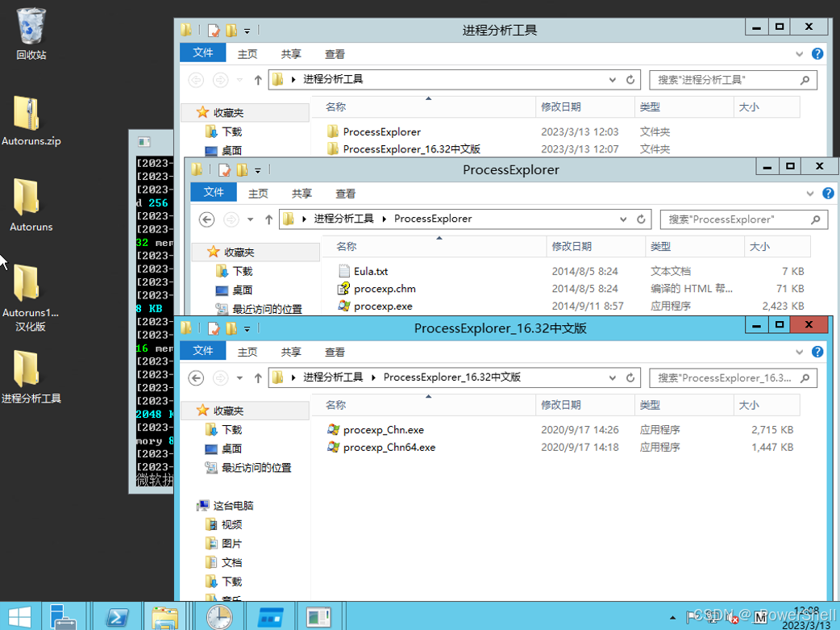Go up one level in ProcessExplorer_16.32中文版 window
Image resolution: width=840 pixels, height=630 pixels.
click(x=258, y=378)
